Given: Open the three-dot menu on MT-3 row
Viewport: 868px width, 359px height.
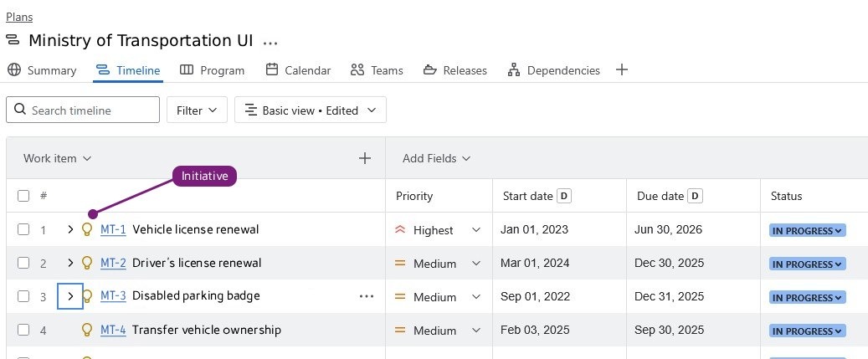Looking at the screenshot, I should (366, 296).
